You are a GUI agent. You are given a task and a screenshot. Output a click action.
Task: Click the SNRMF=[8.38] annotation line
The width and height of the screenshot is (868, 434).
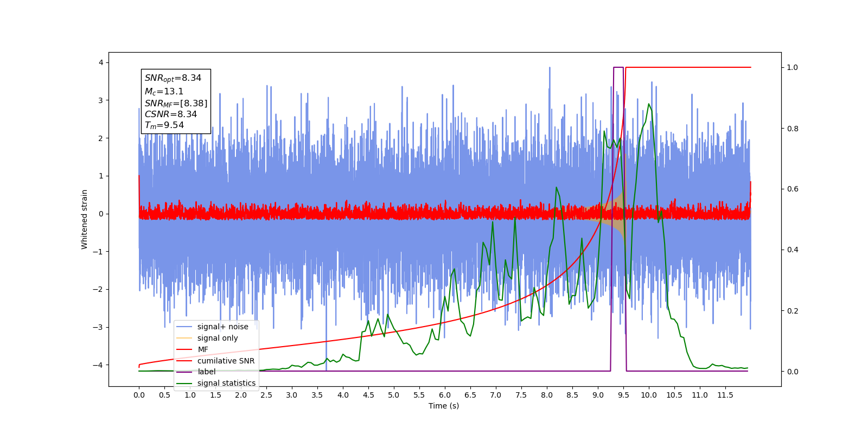coord(176,103)
